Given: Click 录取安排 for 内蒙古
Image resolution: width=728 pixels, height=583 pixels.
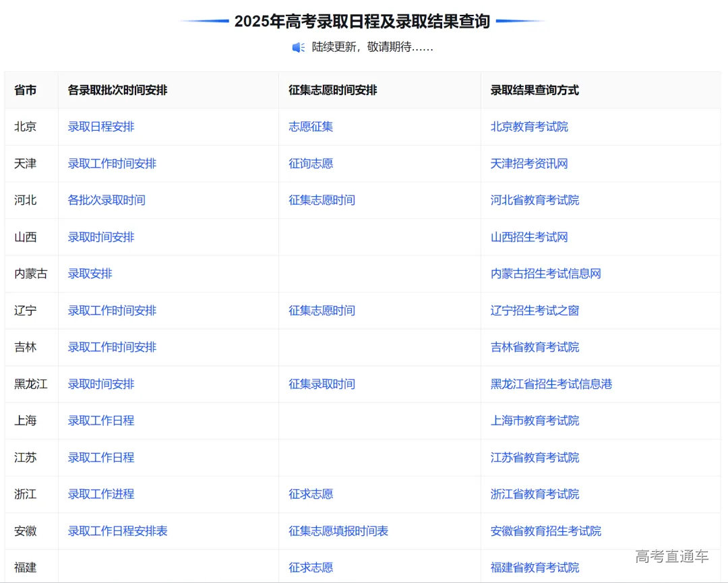Looking at the screenshot, I should [x=90, y=274].
